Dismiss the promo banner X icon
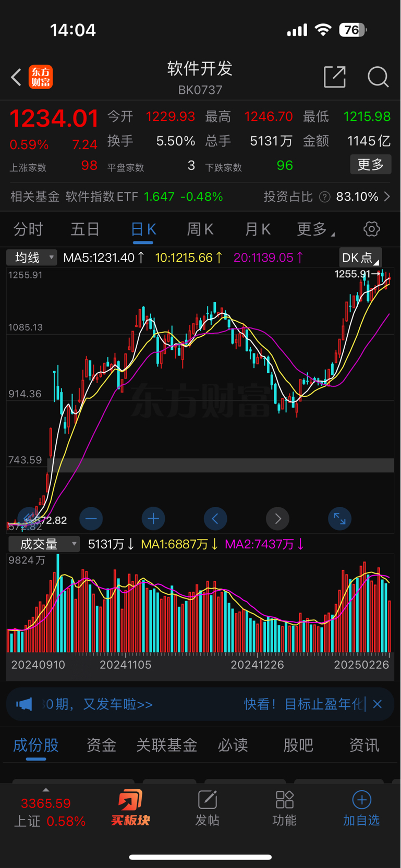The image size is (401, 868). click(x=378, y=704)
